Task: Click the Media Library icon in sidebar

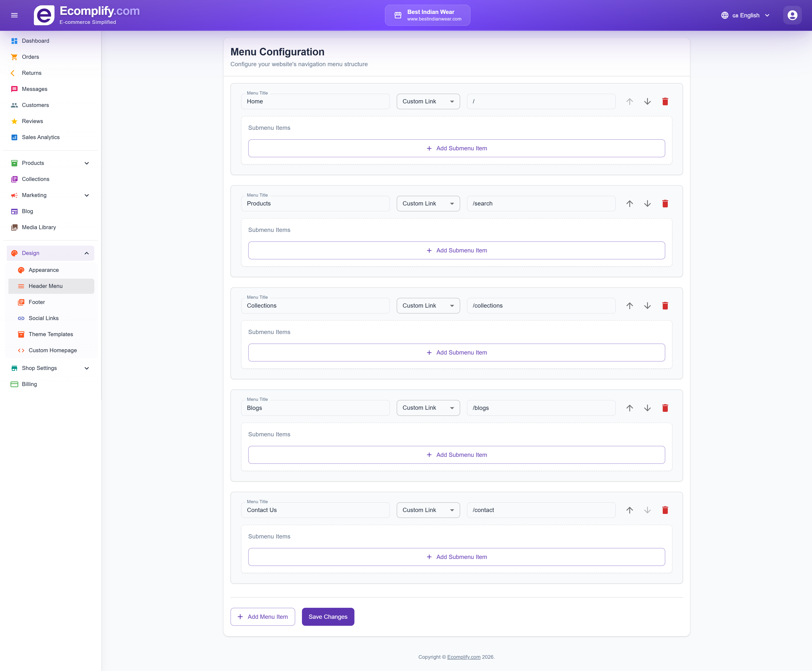Action: pyautogui.click(x=14, y=227)
